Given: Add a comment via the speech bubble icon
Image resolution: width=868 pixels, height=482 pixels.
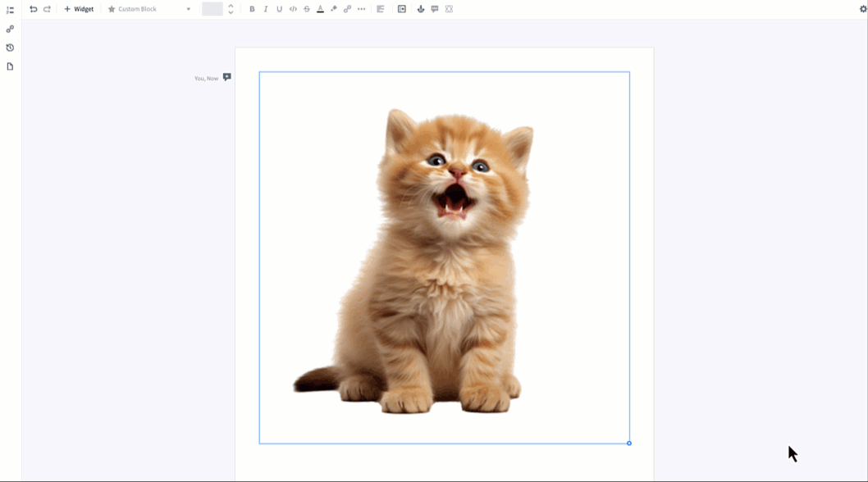Looking at the screenshot, I should point(435,9).
